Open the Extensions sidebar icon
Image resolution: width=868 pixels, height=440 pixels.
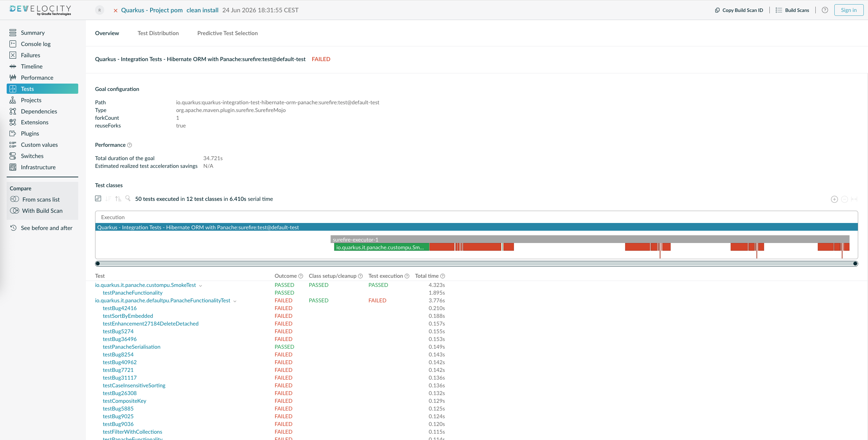pyautogui.click(x=13, y=122)
